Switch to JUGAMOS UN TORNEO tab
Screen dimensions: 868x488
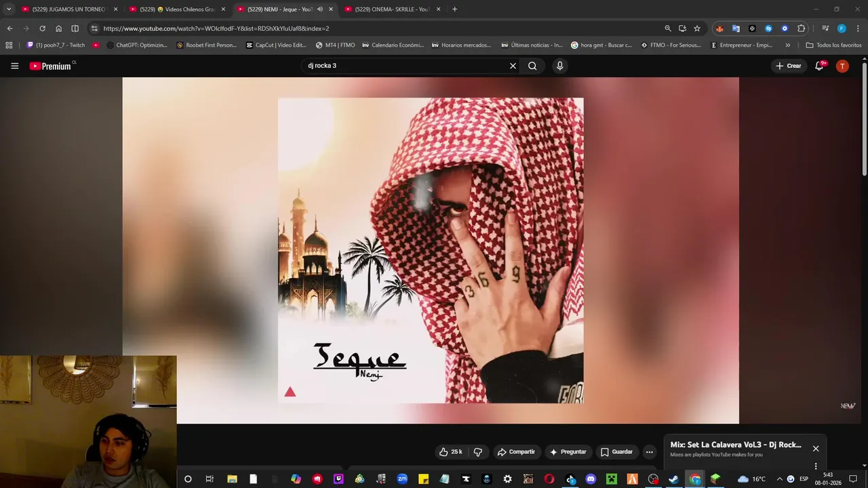tap(70, 9)
